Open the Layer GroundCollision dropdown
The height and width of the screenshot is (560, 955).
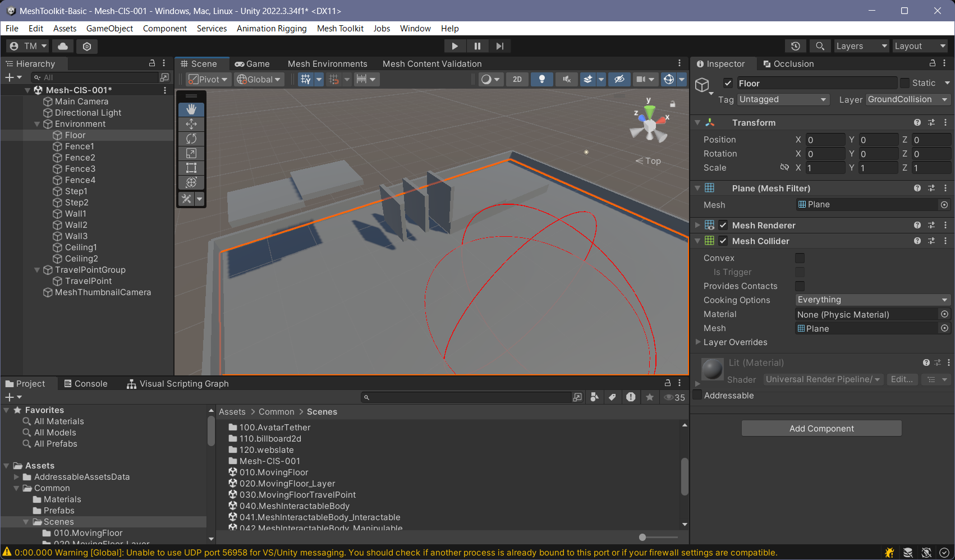click(x=907, y=99)
